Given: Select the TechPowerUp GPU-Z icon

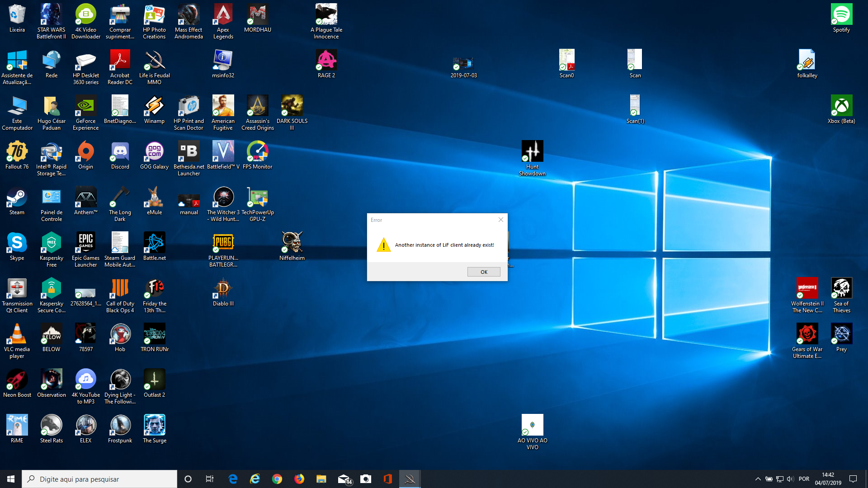Looking at the screenshot, I should [258, 204].
